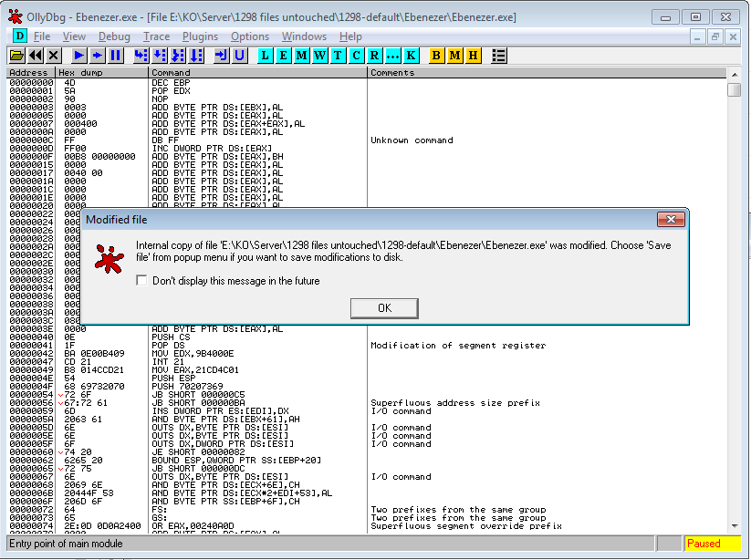Select the PUSH CS instruction line

(171, 337)
